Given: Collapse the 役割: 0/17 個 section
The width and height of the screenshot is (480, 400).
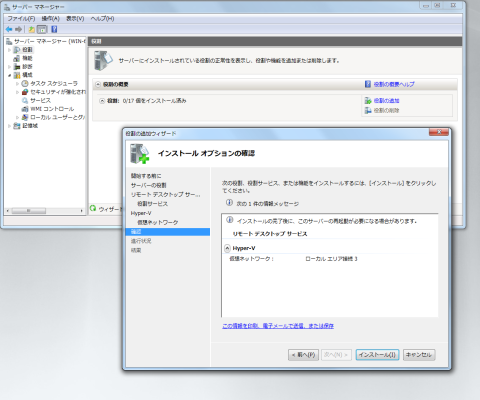Looking at the screenshot, I should [102, 101].
